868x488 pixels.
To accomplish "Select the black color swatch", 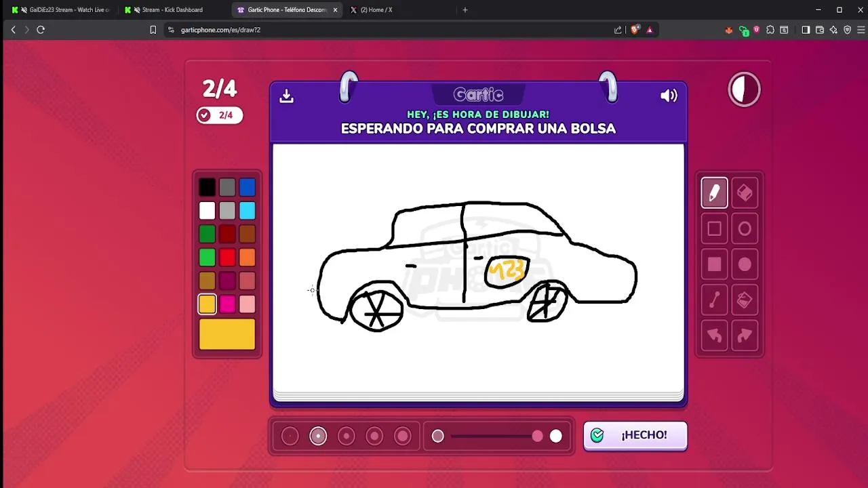I will pyautogui.click(x=207, y=187).
